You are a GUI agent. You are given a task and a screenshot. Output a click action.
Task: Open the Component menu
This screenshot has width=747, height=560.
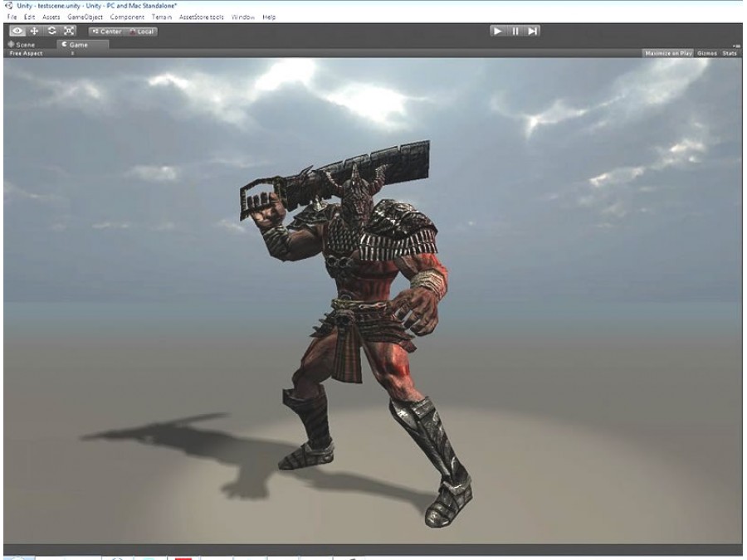127,17
